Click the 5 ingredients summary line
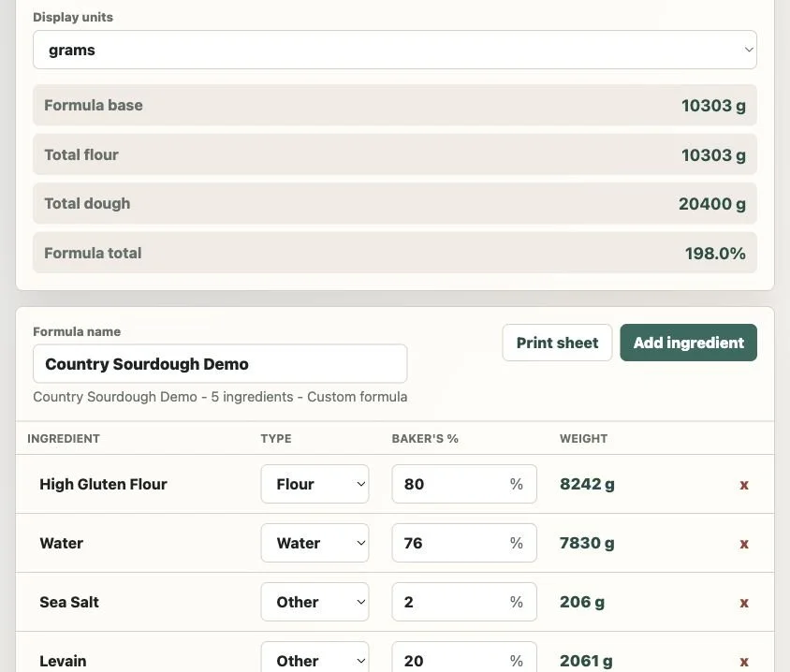 point(220,397)
